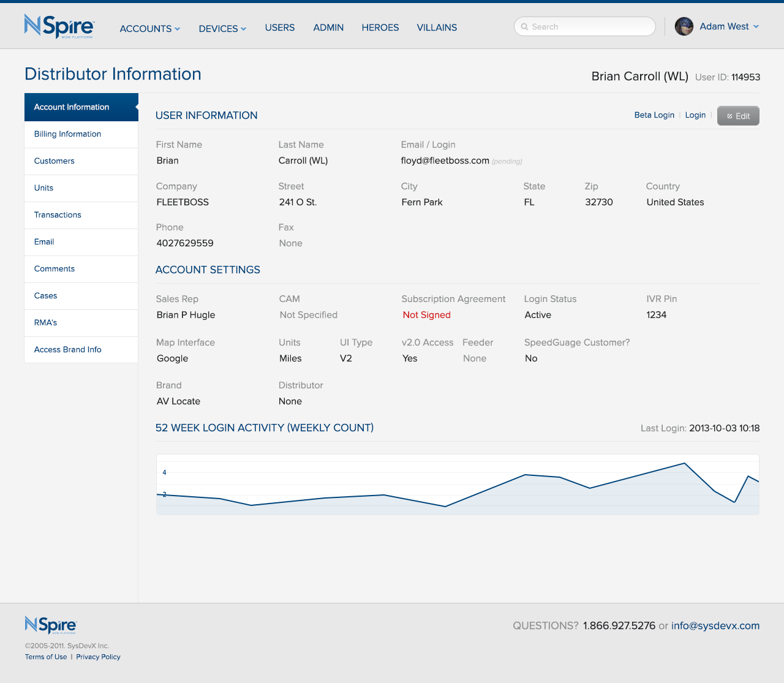Click the search magnifier icon
784x683 pixels.
click(524, 27)
